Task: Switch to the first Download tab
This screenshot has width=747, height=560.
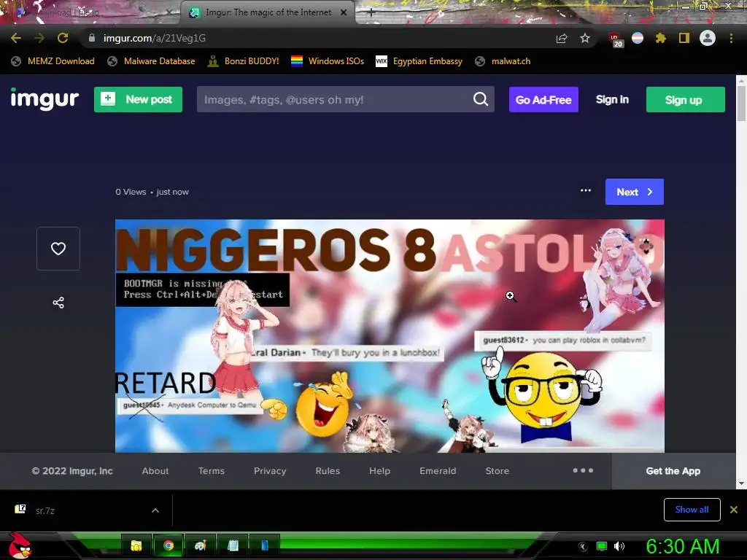Action: pyautogui.click(x=90, y=13)
